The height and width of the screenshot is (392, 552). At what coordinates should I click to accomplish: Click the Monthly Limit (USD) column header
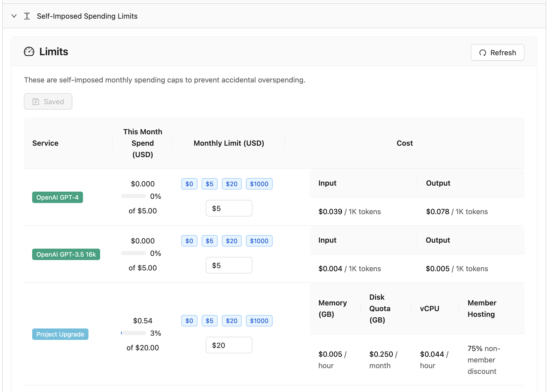click(229, 143)
